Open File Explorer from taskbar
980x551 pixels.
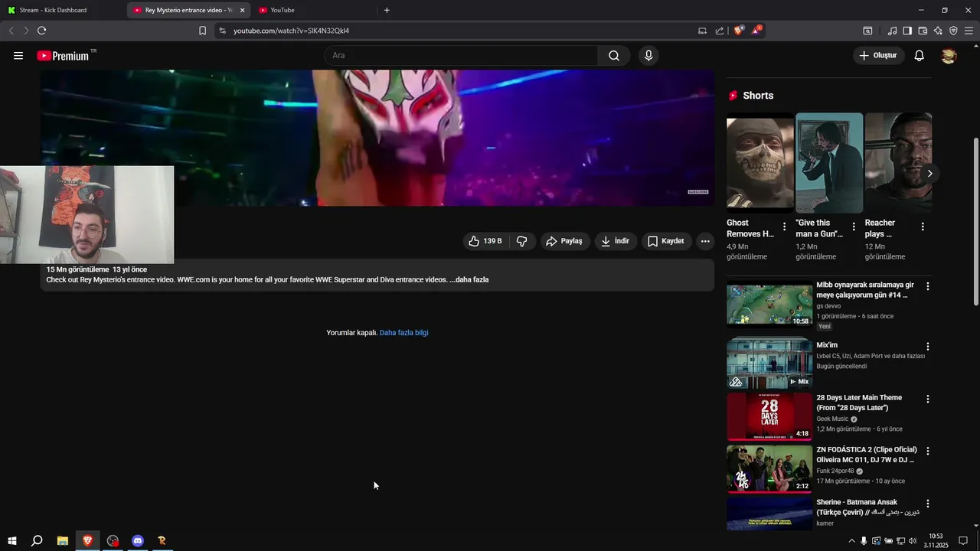coord(63,541)
